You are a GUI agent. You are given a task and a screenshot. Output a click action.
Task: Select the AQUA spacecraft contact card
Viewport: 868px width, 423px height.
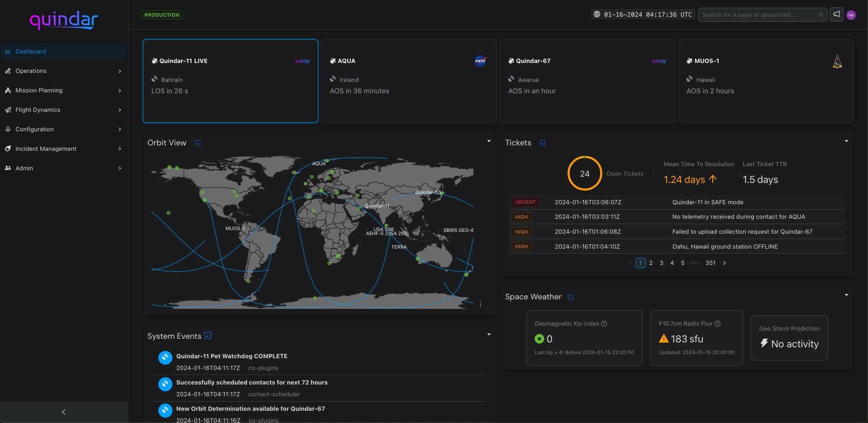[408, 81]
